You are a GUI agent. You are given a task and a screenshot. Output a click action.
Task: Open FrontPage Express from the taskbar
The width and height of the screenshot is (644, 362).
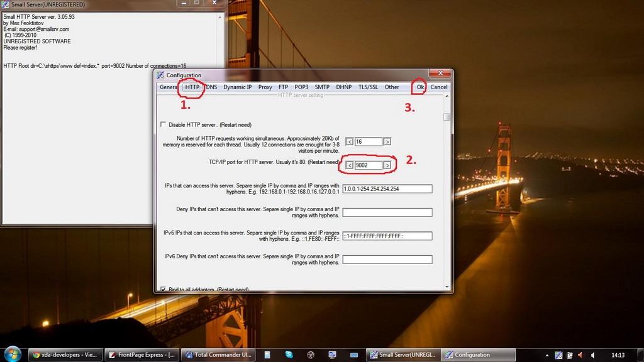point(142,354)
